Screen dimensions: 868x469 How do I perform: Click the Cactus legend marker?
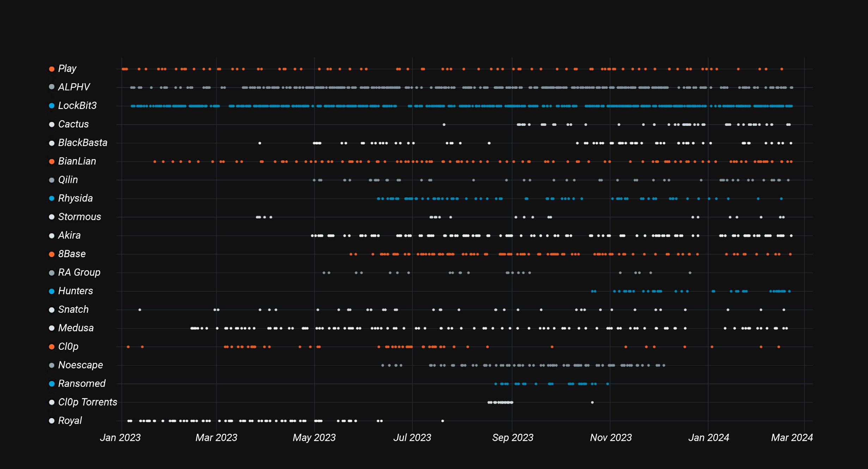point(51,124)
